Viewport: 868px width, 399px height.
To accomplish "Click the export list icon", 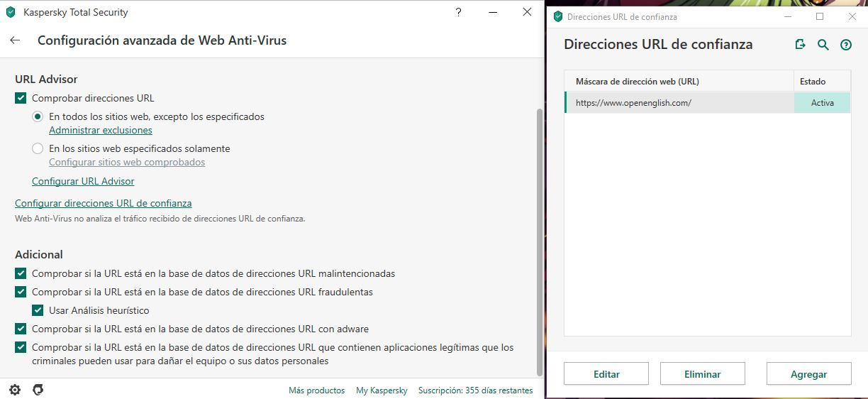I will 800,45.
